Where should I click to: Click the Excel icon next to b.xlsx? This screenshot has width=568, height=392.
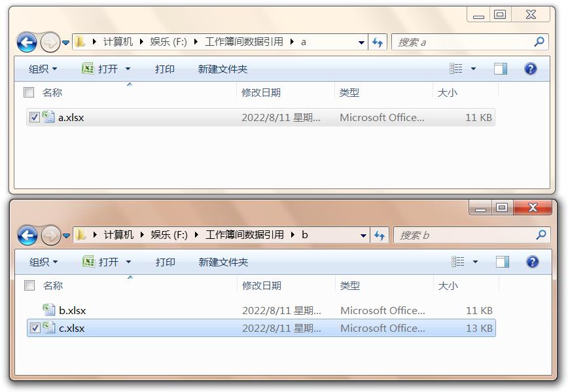click(48, 310)
